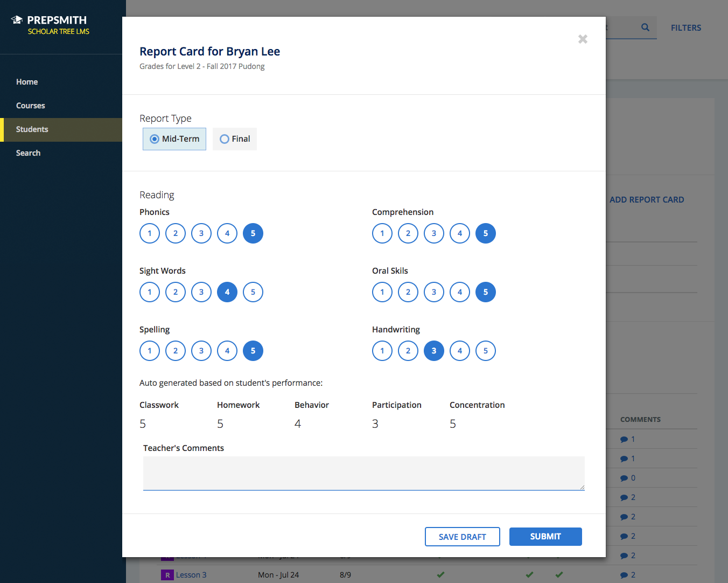Set Comprehension score to 3
This screenshot has width=728, height=583.
(x=434, y=233)
